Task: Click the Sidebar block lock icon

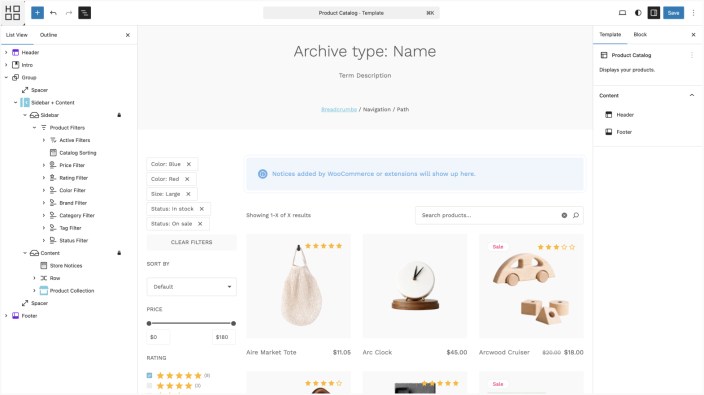Action: [119, 115]
